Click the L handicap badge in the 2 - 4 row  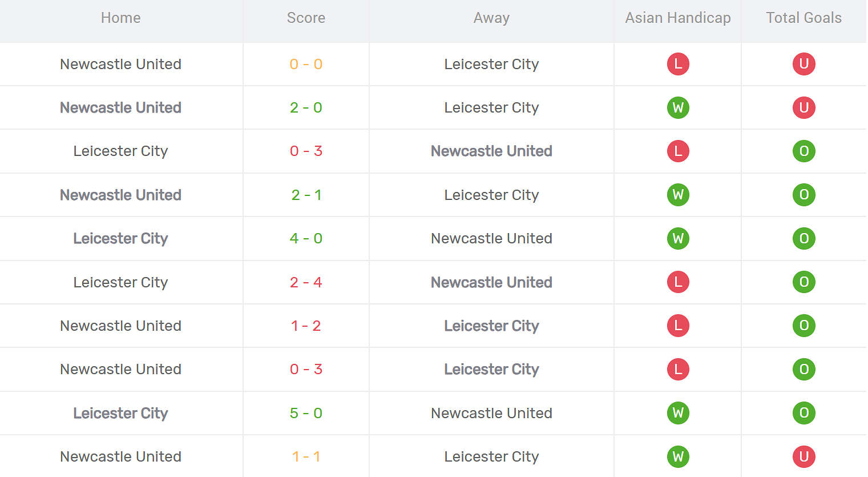(x=678, y=282)
